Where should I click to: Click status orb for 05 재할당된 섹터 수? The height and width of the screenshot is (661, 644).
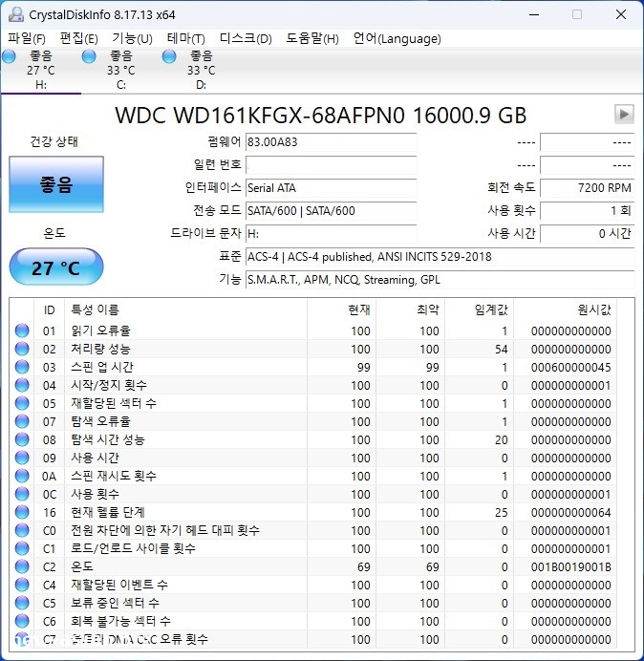(22, 403)
